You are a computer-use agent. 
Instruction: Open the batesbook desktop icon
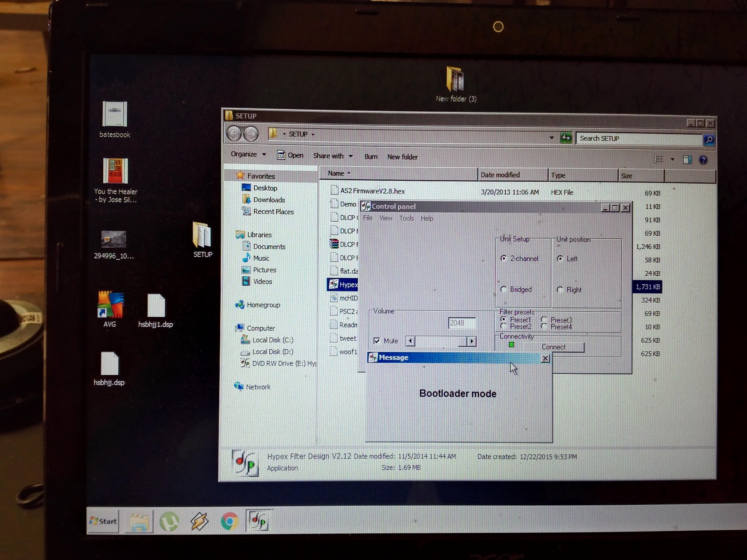[115, 120]
